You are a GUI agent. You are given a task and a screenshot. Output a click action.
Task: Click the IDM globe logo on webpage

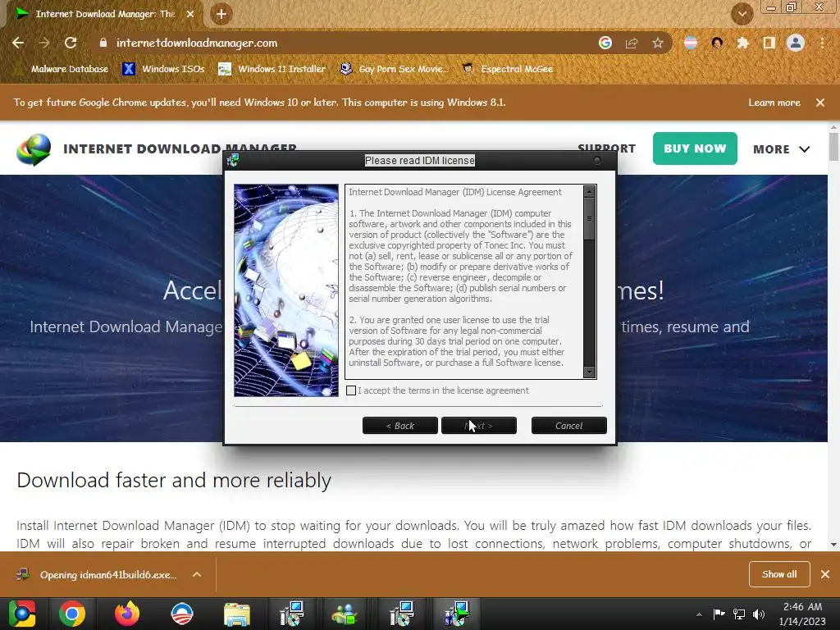(x=33, y=149)
